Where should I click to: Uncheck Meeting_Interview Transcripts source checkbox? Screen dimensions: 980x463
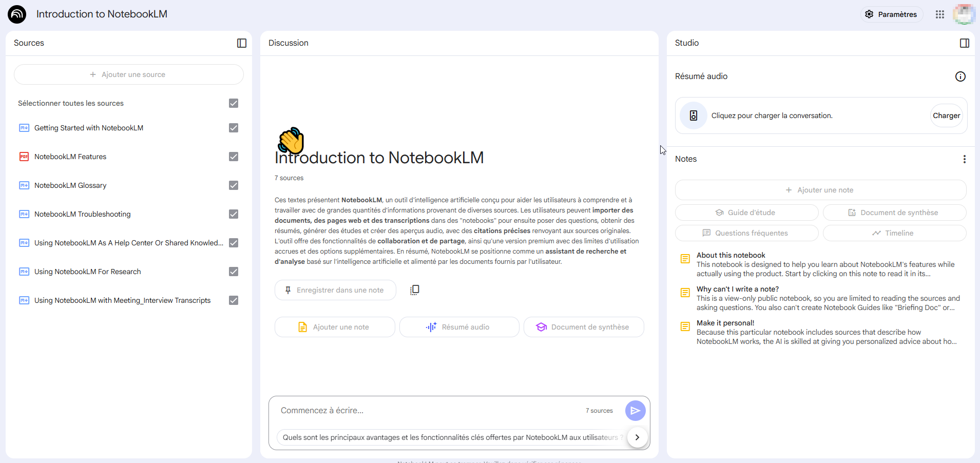(234, 300)
